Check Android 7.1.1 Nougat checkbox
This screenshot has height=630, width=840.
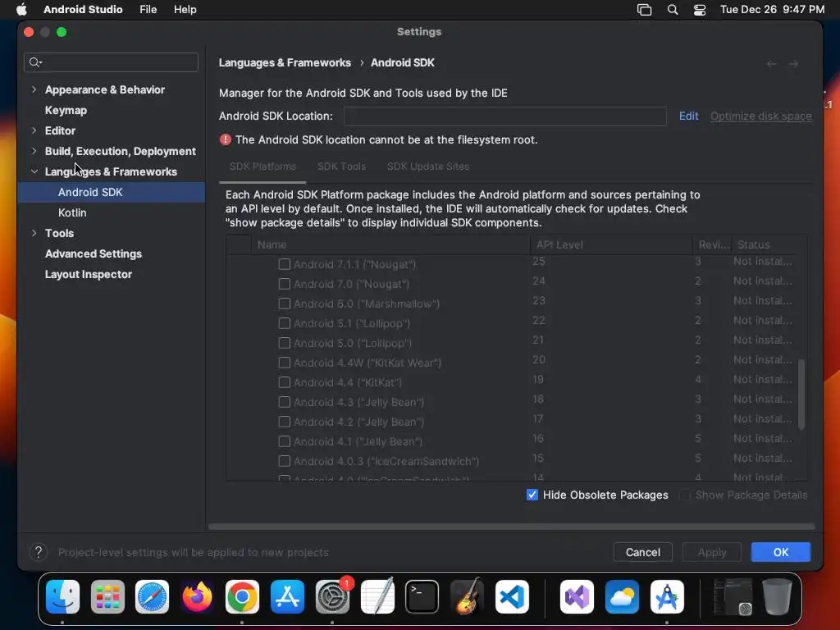click(285, 264)
